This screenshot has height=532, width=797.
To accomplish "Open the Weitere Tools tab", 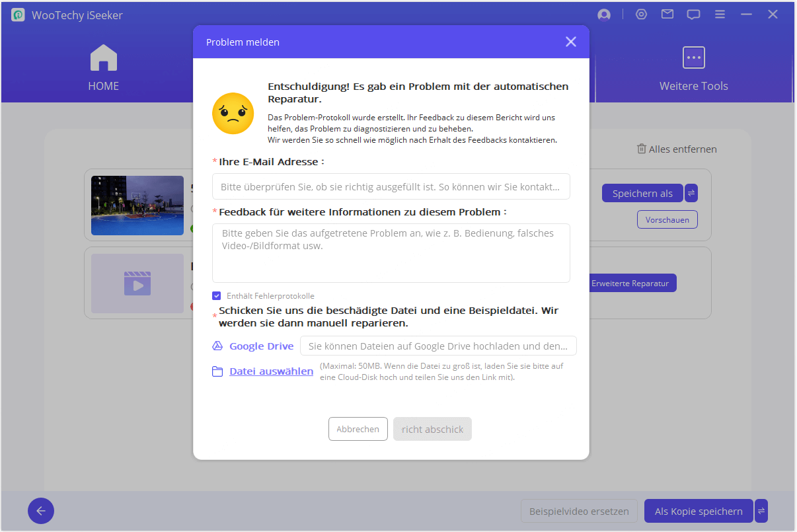I will click(x=693, y=69).
